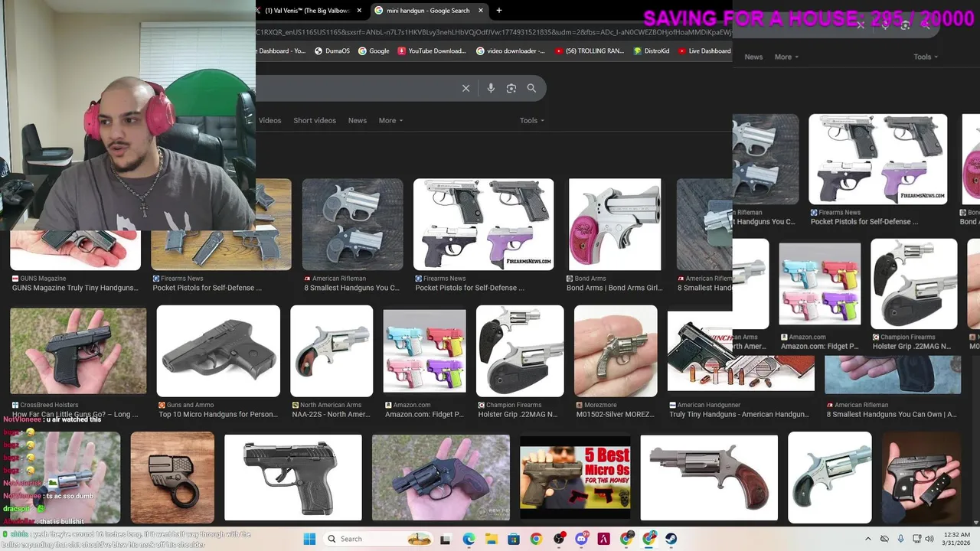The image size is (980, 551).
Task: Open Microsoft Store from the taskbar
Action: 514,539
